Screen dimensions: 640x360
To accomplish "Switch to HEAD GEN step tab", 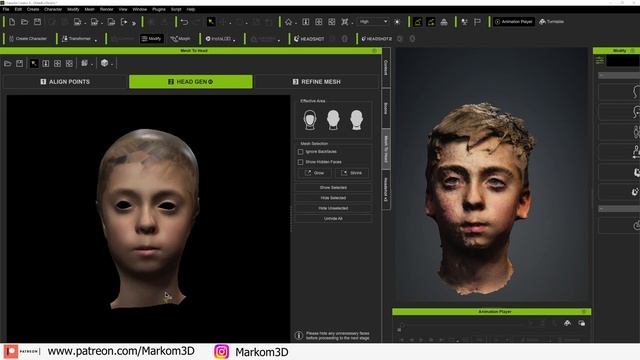I will click(x=191, y=82).
